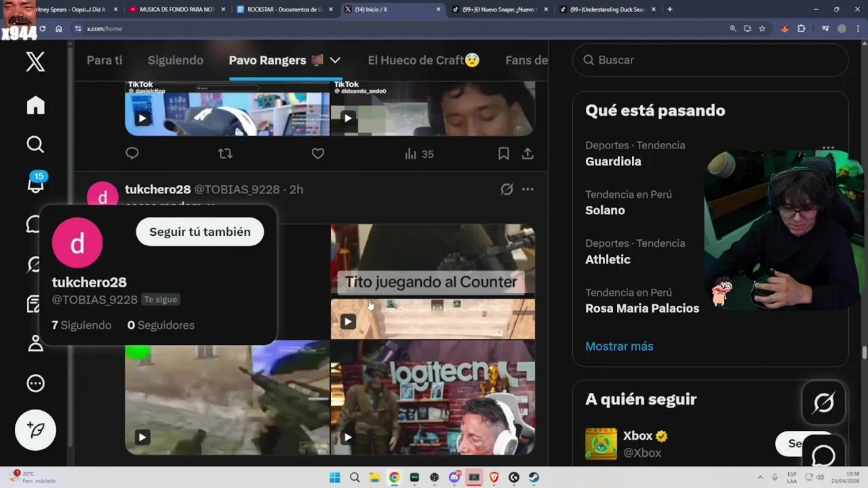Open three-dot menu on tukchero28 post

point(528,189)
